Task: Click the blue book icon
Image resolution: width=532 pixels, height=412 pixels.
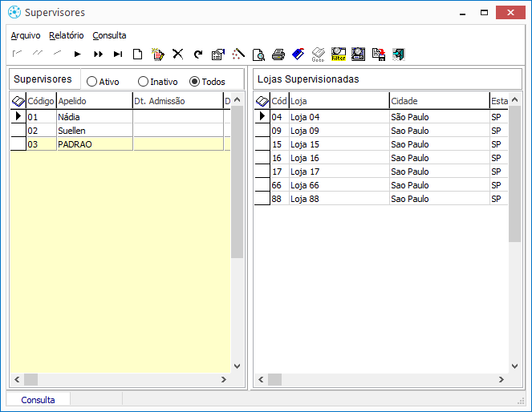Action: 298,55
